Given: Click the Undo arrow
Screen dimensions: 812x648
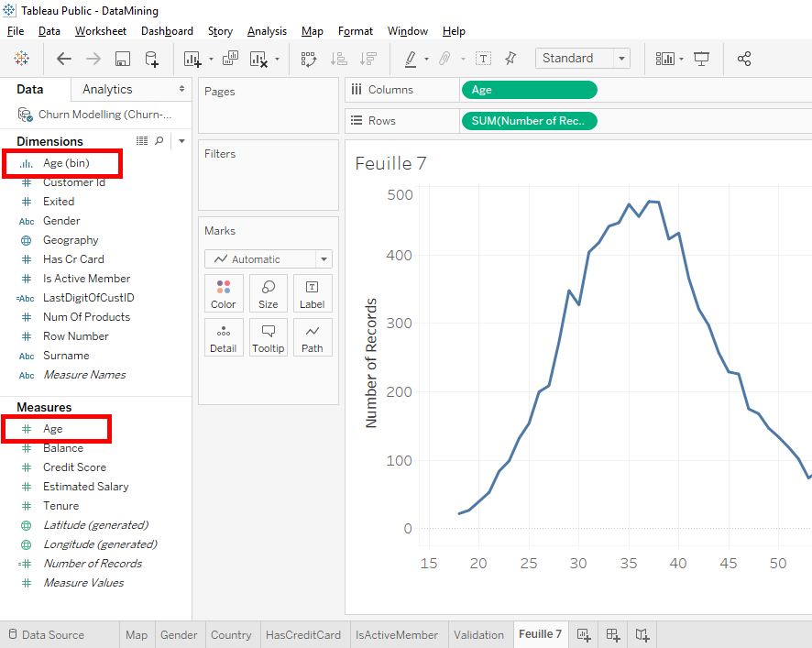Looking at the screenshot, I should click(x=63, y=58).
